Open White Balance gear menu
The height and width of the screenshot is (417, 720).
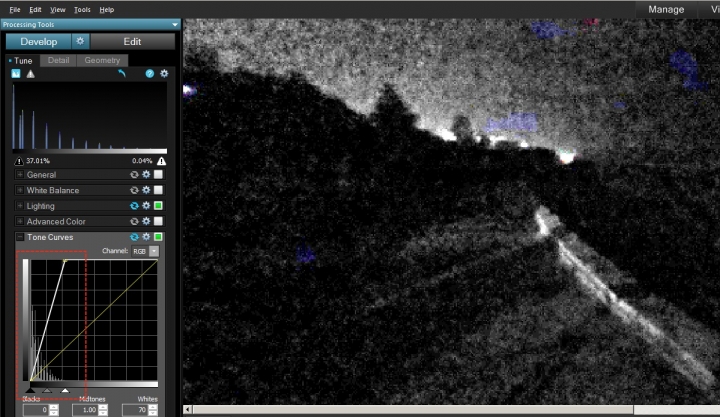click(146, 190)
